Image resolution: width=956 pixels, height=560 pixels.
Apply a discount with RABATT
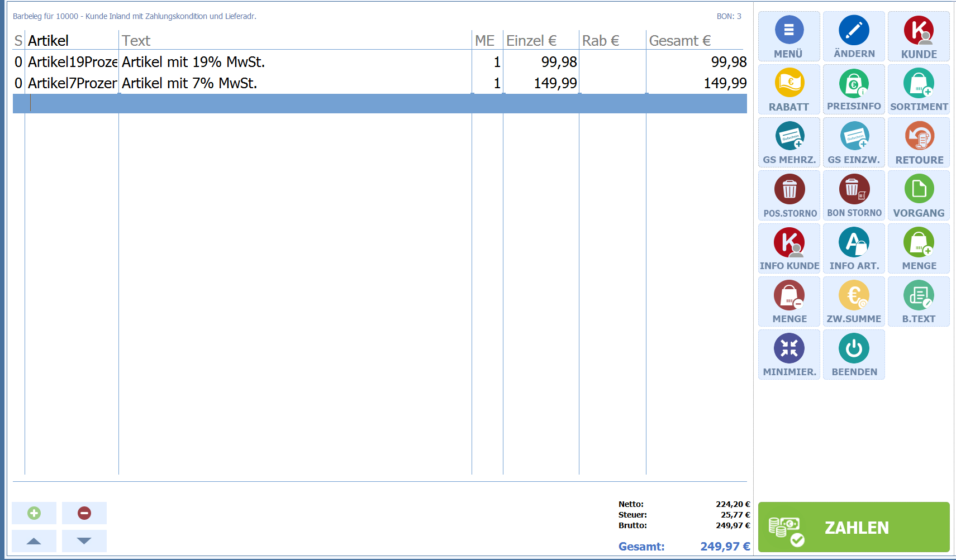click(x=788, y=89)
